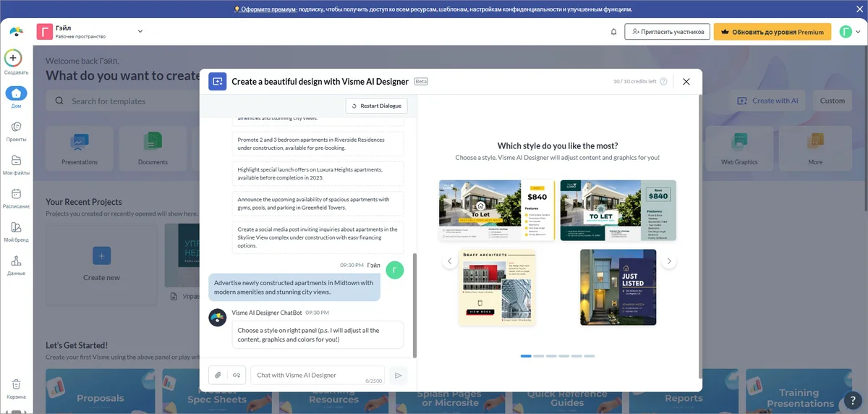
Task: Click the paperclip attach file icon
Action: point(218,375)
